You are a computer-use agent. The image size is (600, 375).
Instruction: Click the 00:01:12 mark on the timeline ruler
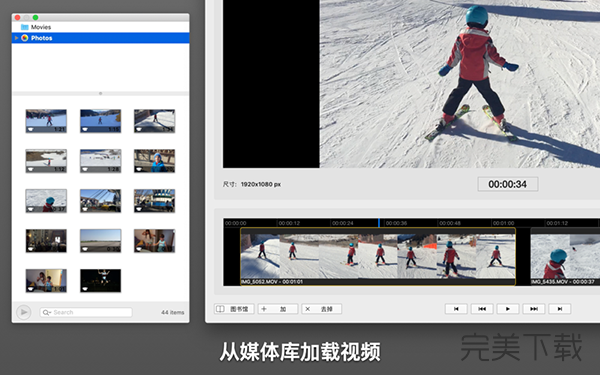click(x=557, y=223)
